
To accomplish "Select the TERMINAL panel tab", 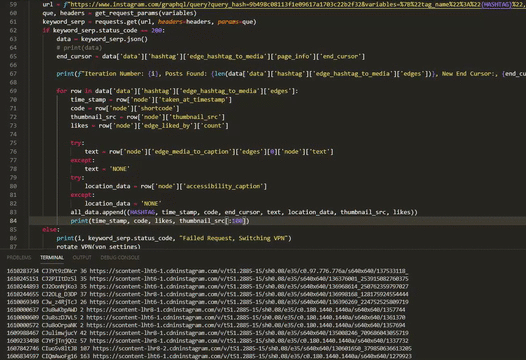I will click(x=52, y=257).
